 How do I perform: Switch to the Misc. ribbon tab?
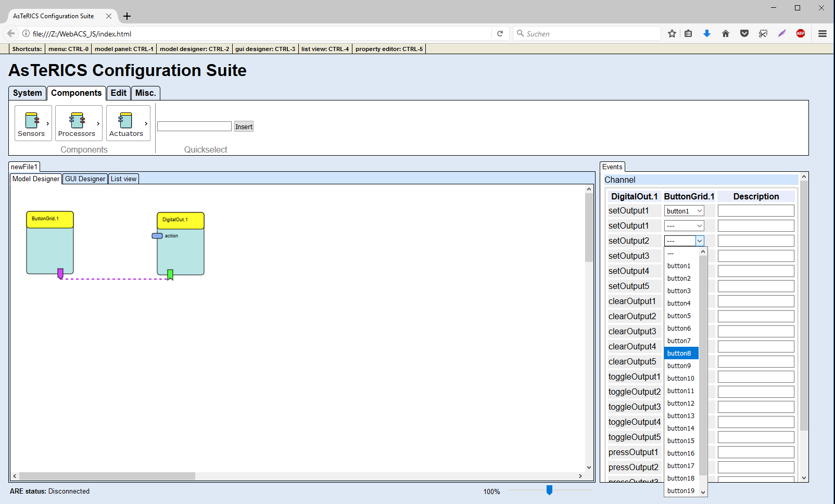coord(145,93)
